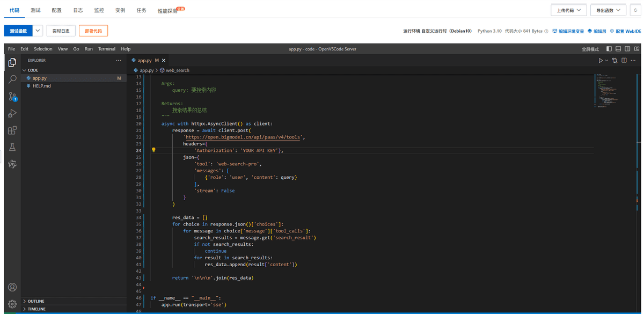Open the Manage gear icon

(x=12, y=304)
